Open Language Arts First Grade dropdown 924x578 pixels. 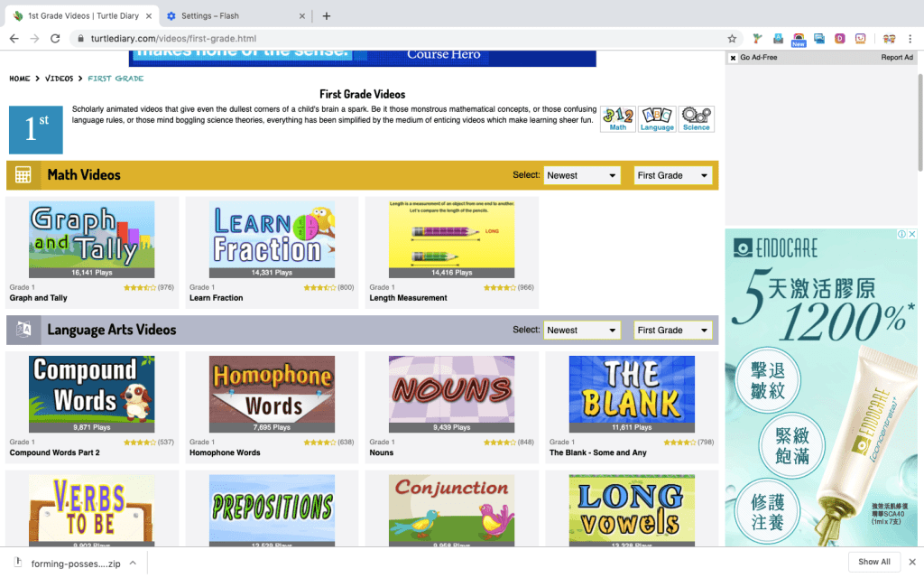672,331
